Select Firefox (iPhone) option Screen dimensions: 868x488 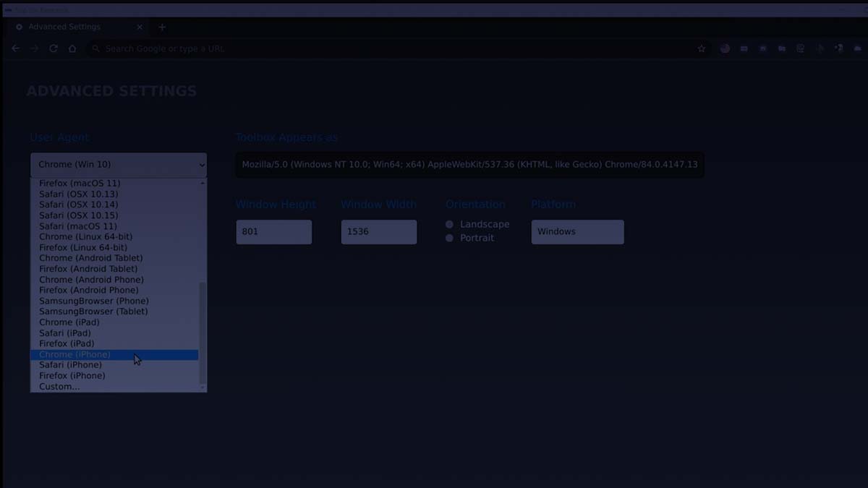(x=115, y=376)
